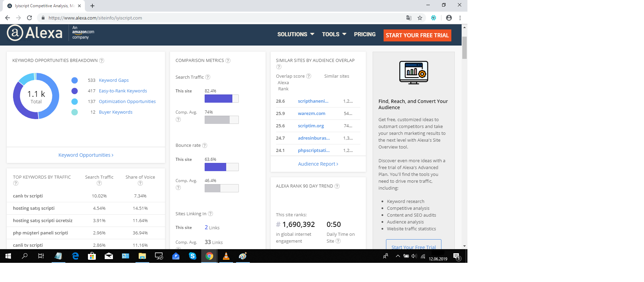Viewport: 644px width, 282px height.
Task: Open the Google Translate icon in address bar
Action: [x=409, y=18]
